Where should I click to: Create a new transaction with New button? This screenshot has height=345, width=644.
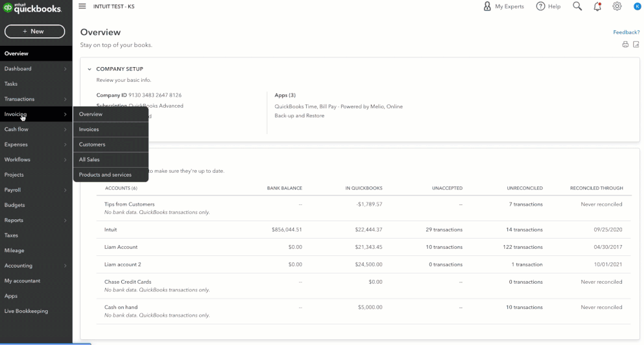(x=35, y=31)
